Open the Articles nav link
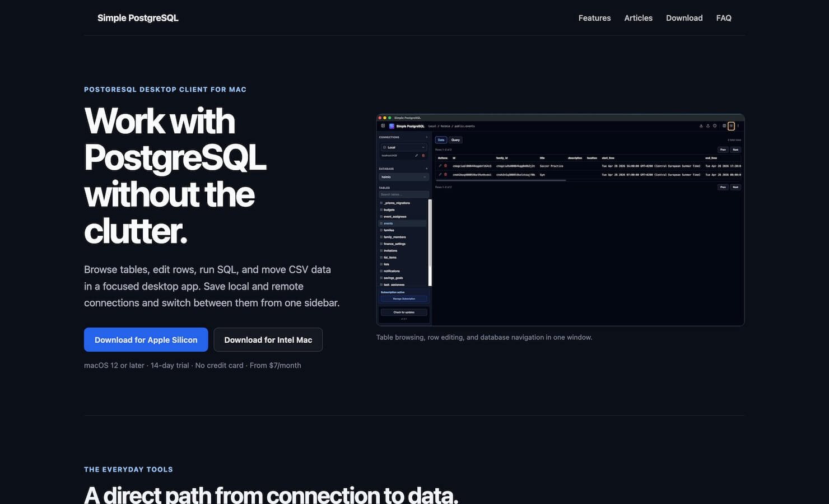The image size is (829, 504). 638,18
